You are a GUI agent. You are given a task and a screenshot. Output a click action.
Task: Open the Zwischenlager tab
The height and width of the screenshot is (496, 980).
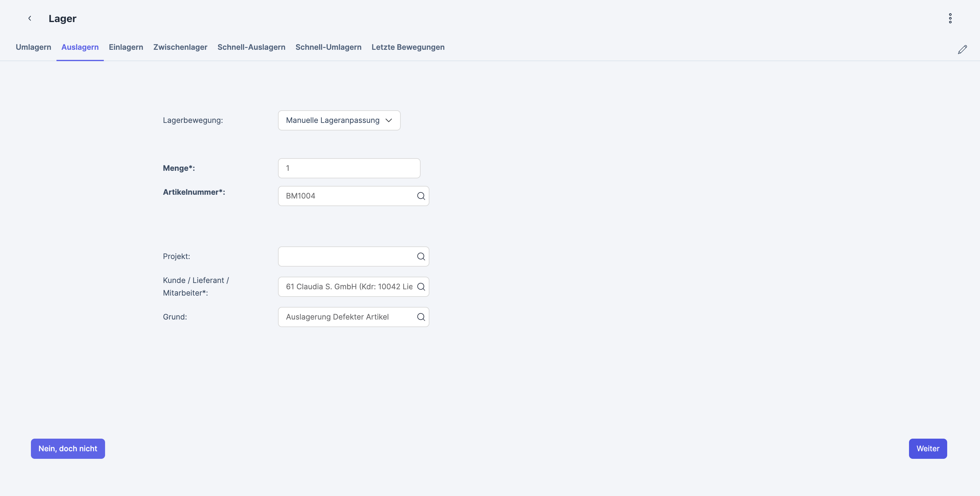click(180, 47)
